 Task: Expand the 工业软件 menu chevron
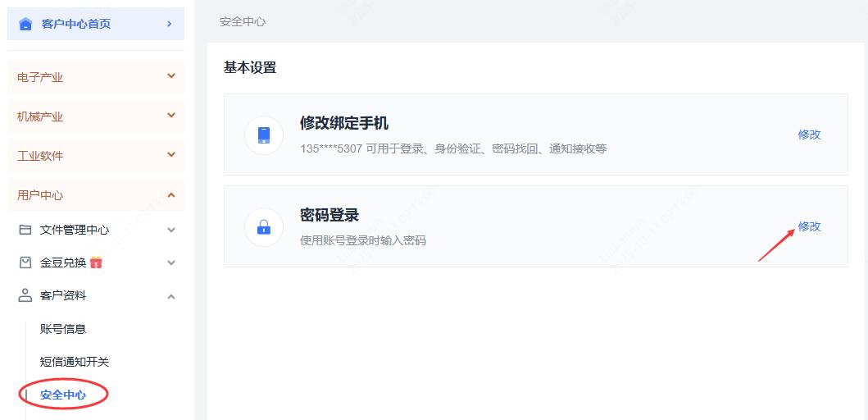tap(170, 155)
